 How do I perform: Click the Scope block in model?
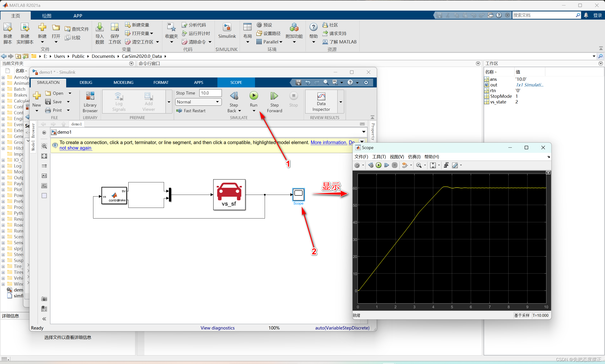click(x=298, y=194)
